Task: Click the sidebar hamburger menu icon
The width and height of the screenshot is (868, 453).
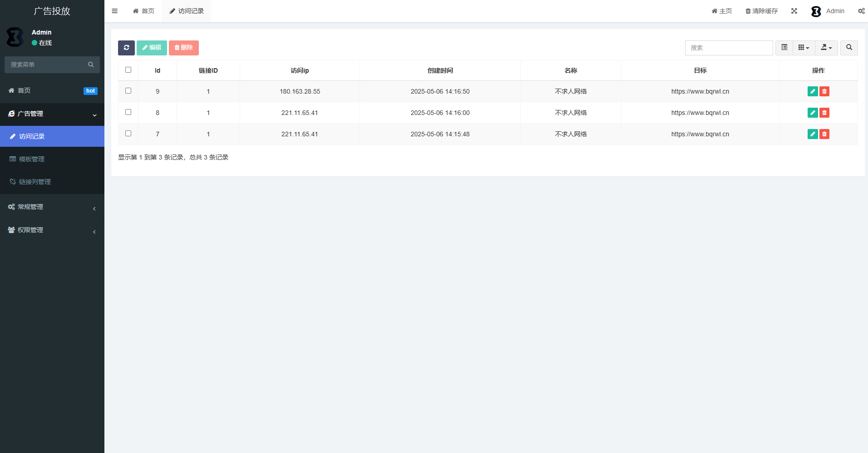Action: coord(115,11)
